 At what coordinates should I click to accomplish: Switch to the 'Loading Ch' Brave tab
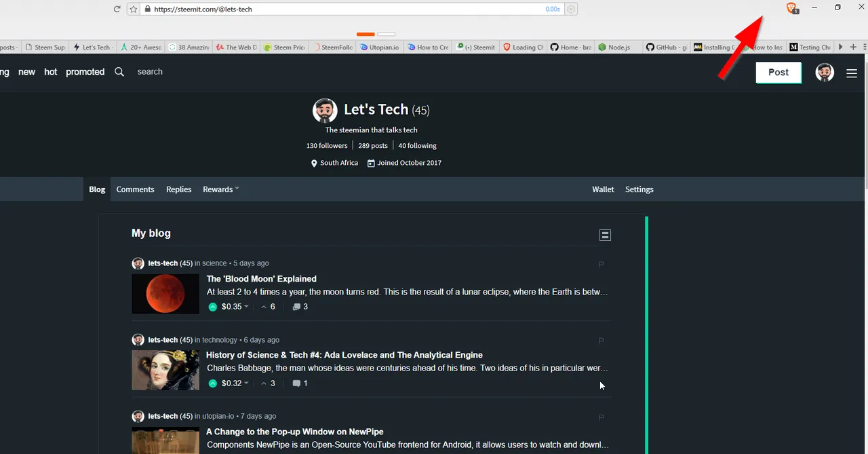pyautogui.click(x=523, y=48)
